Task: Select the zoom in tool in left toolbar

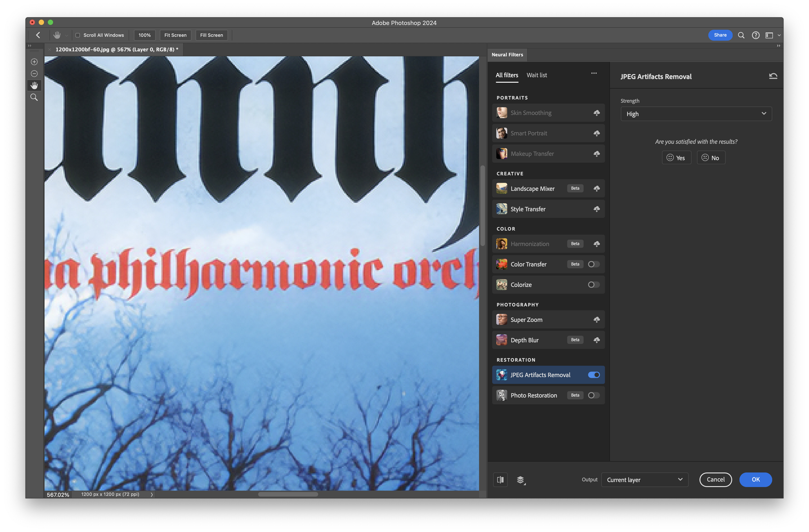Action: [34, 62]
